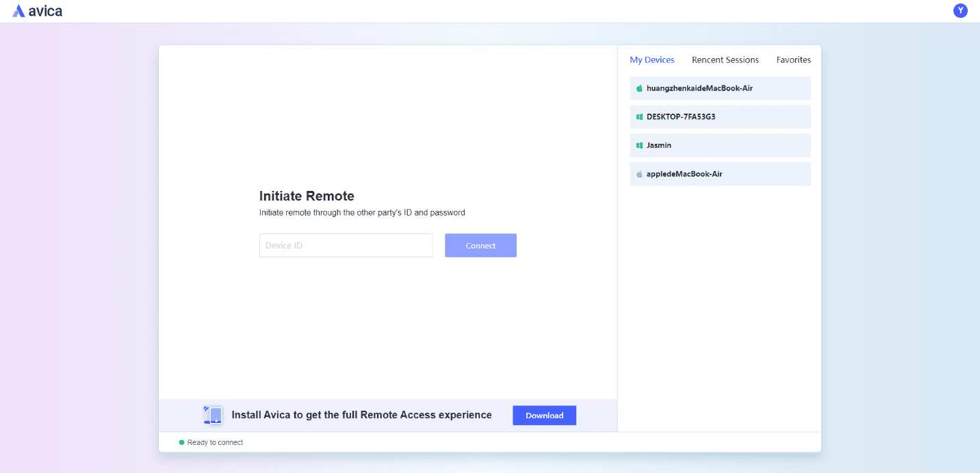The image size is (980, 473).
Task: Click the green connection status dot
Action: pos(181,443)
